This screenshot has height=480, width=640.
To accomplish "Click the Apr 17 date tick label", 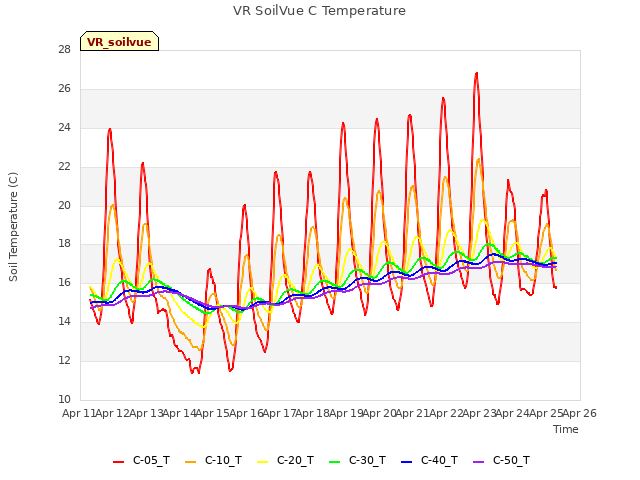I will (279, 413).
